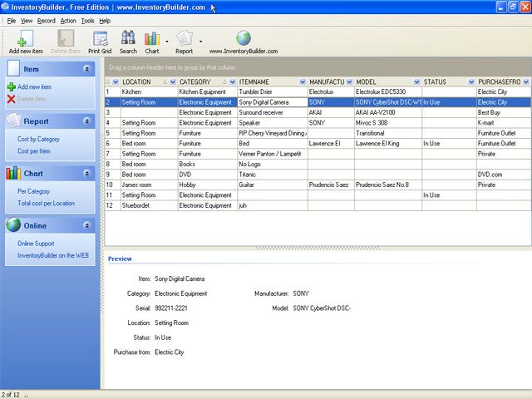Click the globe icon in Online panel header
The width and height of the screenshot is (532, 399).
13,224
